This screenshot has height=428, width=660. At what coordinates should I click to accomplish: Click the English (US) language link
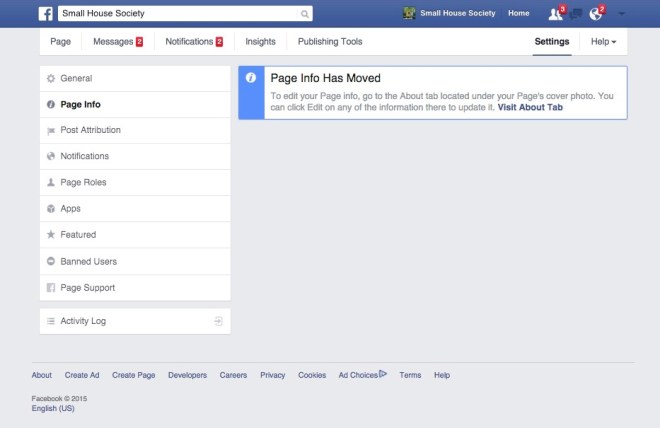coord(53,408)
